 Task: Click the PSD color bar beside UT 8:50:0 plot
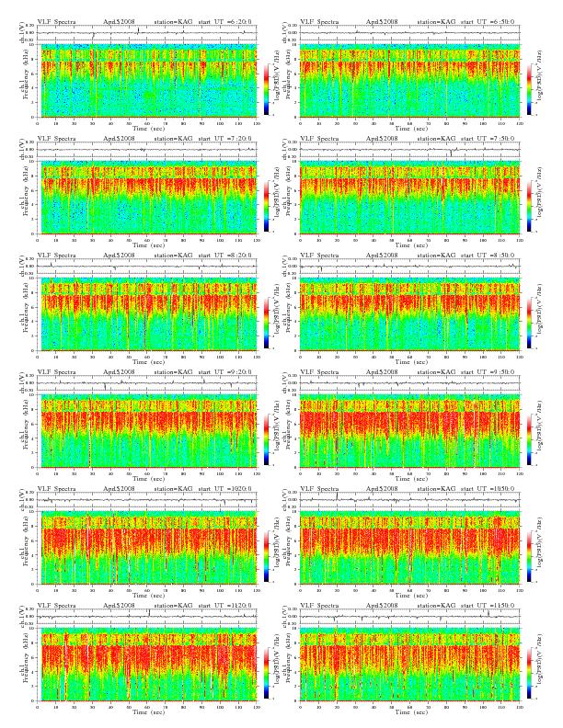tap(530, 323)
